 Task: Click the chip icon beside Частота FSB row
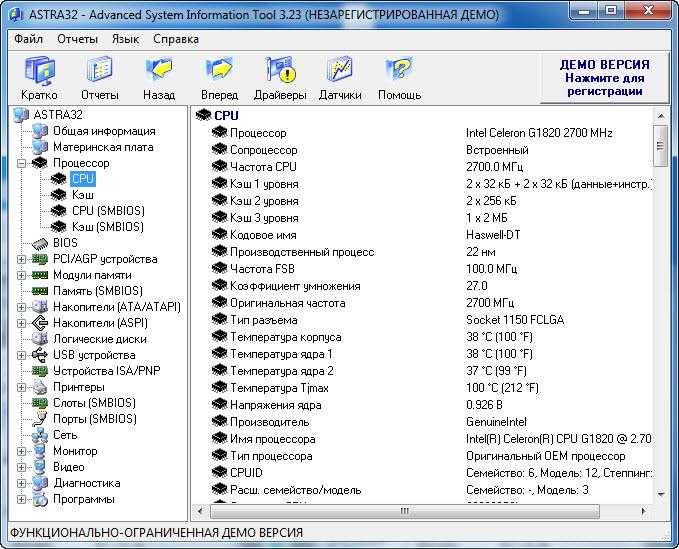[x=220, y=269]
